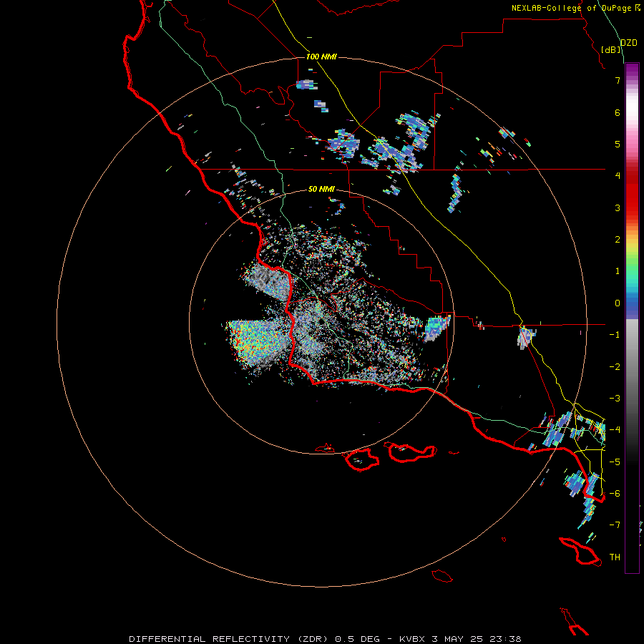644x644 pixels.
Task: Click the positive 7 scale label
Action: point(618,80)
